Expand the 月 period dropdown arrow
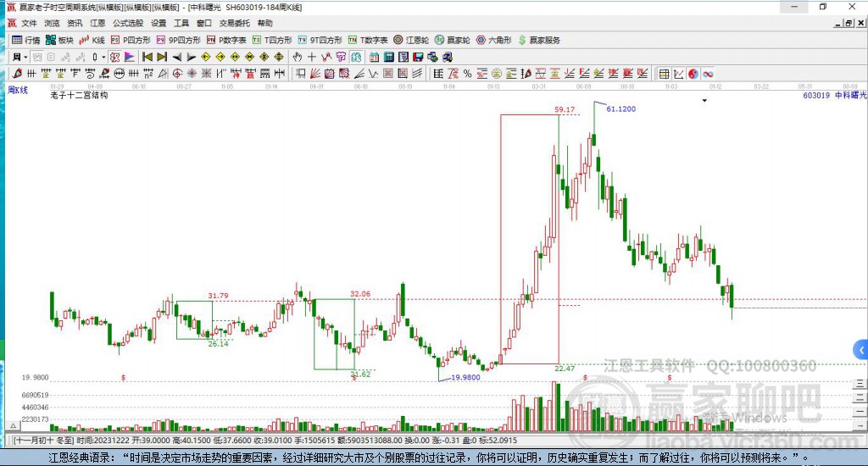This screenshot has height=466, width=868. pos(25,57)
